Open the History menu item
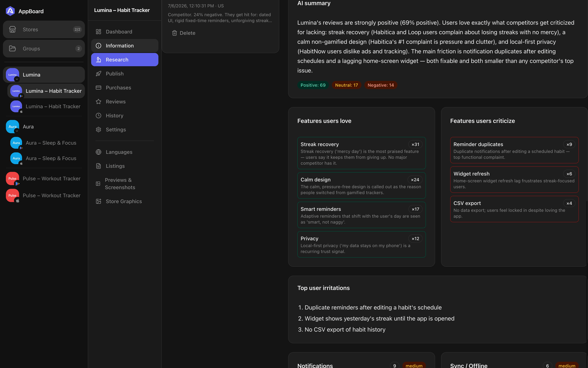The width and height of the screenshot is (588, 368). click(125, 116)
